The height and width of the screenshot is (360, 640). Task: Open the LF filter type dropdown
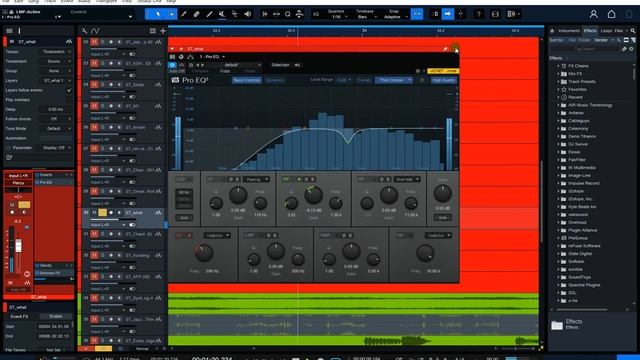click(x=256, y=179)
